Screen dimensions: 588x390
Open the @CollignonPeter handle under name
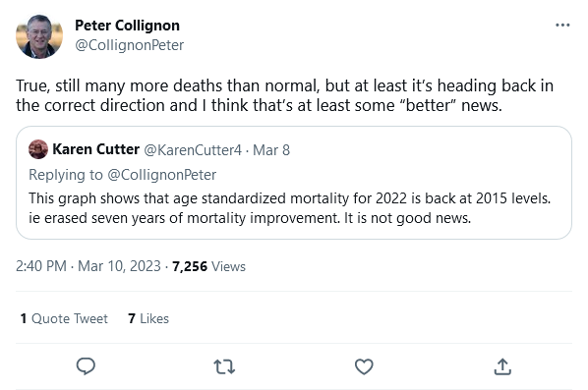tap(130, 45)
